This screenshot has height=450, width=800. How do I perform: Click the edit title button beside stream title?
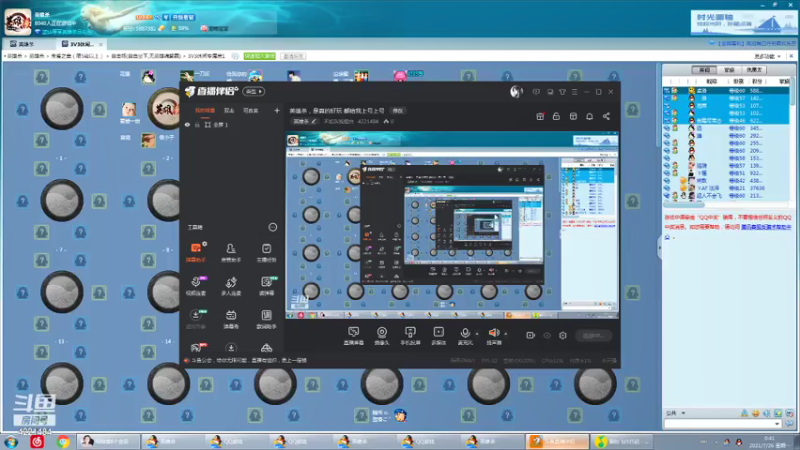click(397, 110)
